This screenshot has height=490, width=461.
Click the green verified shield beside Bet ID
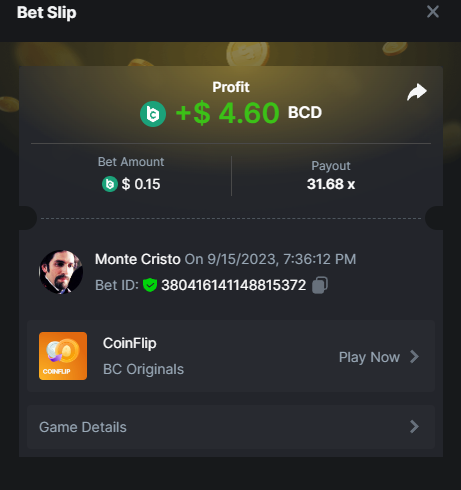150,285
